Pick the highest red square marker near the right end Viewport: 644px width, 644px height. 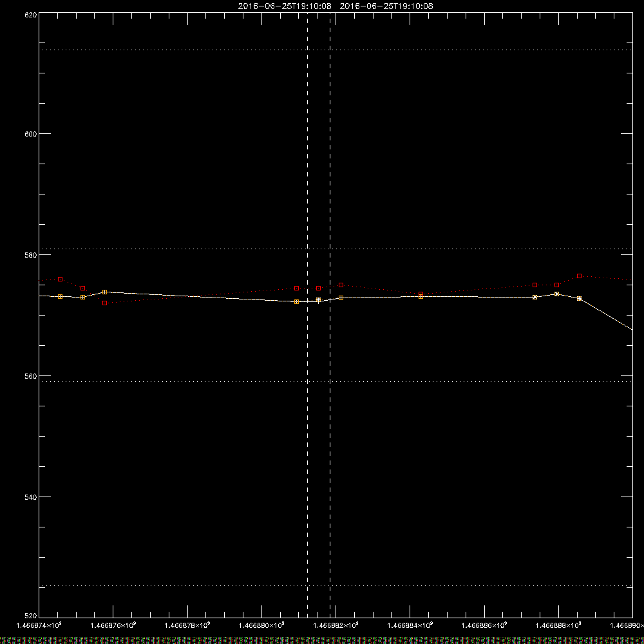[579, 276]
